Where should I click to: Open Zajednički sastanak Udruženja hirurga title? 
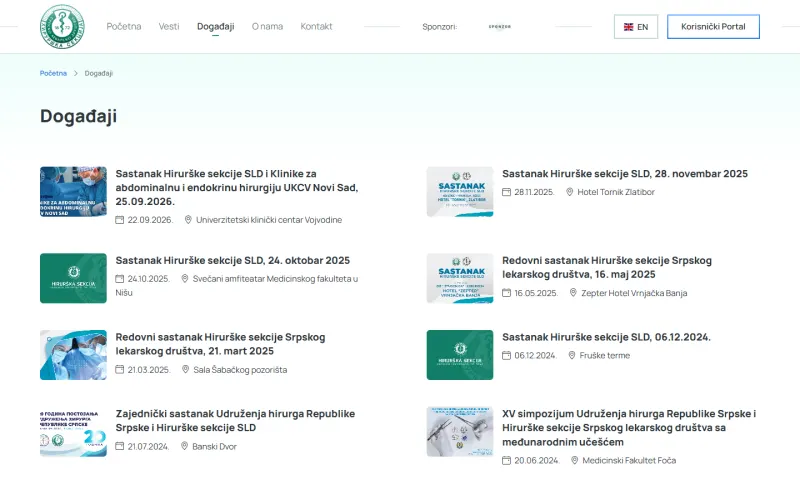pos(235,420)
